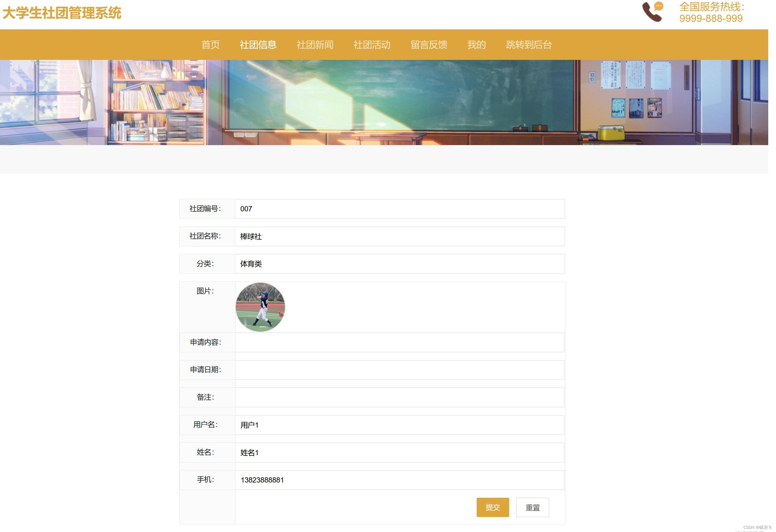Viewport: 776px width, 532px height.
Task: Click the 大学生社团管理系统 site title
Action: [62, 13]
